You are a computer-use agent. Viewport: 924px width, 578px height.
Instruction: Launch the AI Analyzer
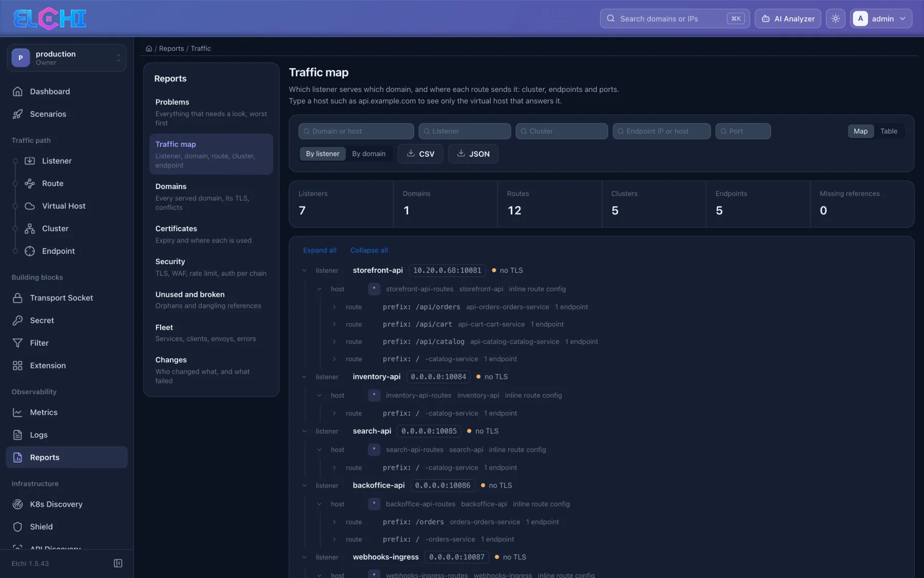point(787,18)
